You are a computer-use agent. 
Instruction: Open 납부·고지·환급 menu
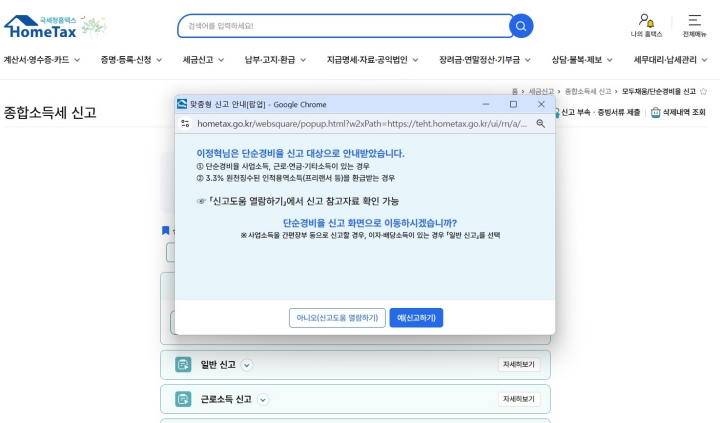pos(276,60)
